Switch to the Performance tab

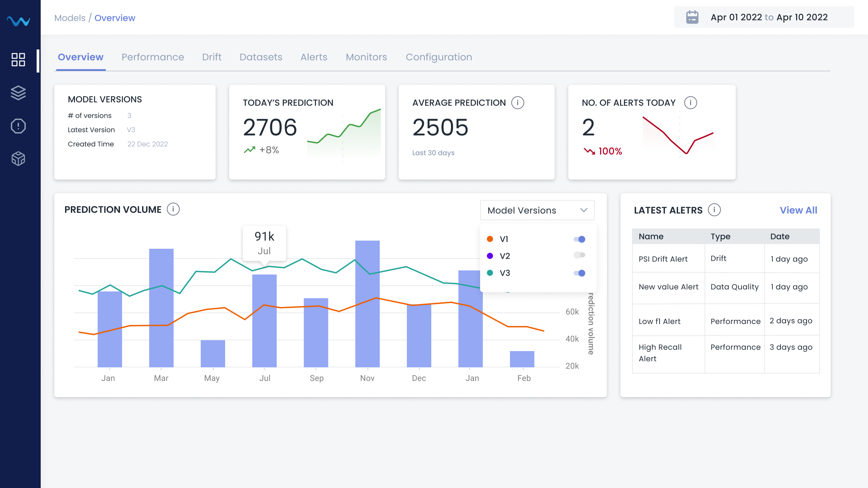pyautogui.click(x=153, y=57)
